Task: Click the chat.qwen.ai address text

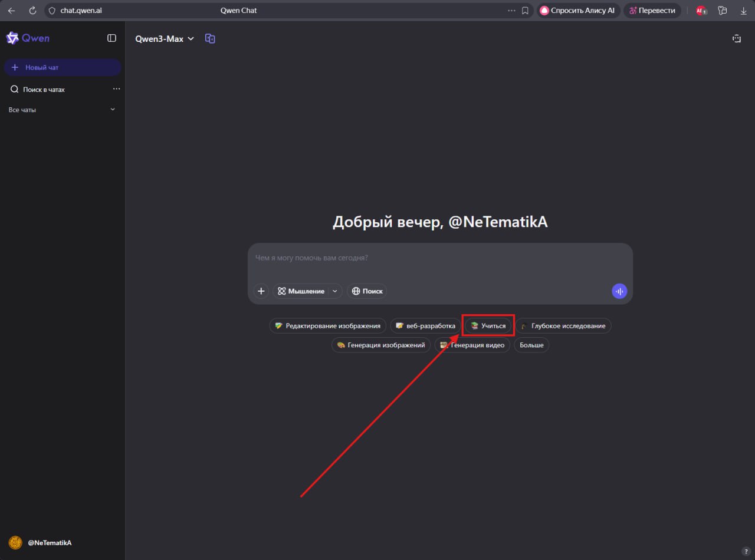Action: (x=81, y=11)
